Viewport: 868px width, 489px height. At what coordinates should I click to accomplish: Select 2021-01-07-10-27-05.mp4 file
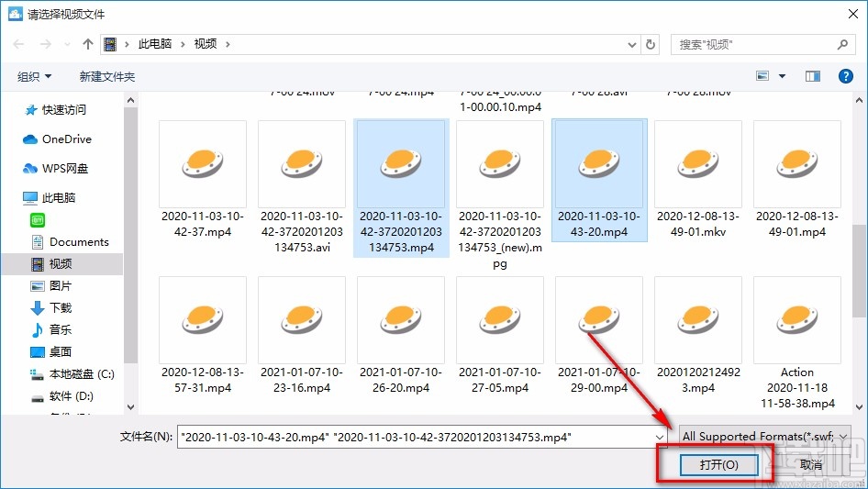pos(500,336)
